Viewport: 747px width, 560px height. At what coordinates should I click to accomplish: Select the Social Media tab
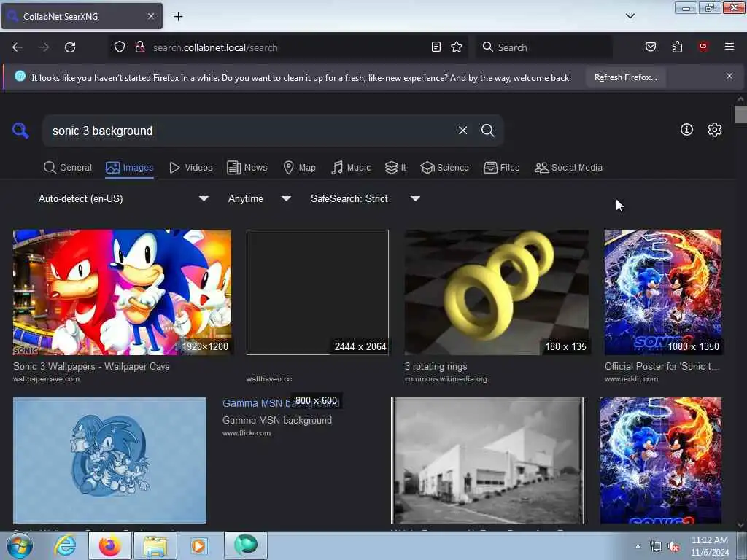tap(568, 168)
